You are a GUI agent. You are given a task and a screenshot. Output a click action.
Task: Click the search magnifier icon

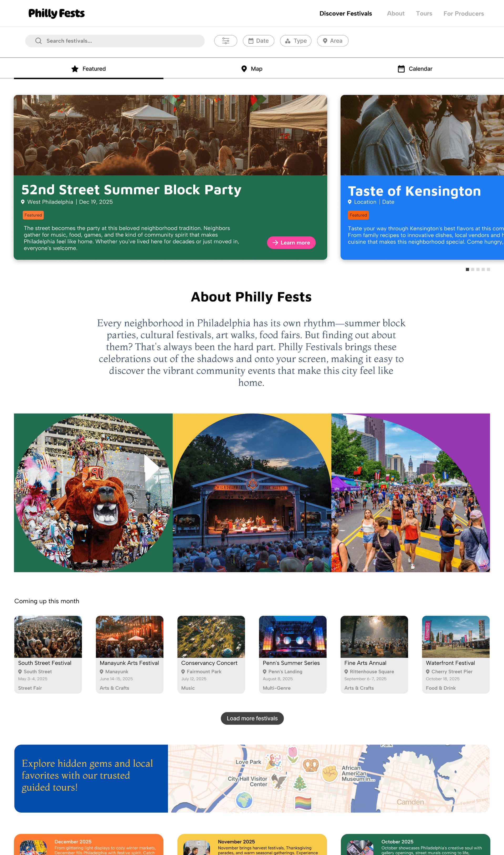point(38,41)
